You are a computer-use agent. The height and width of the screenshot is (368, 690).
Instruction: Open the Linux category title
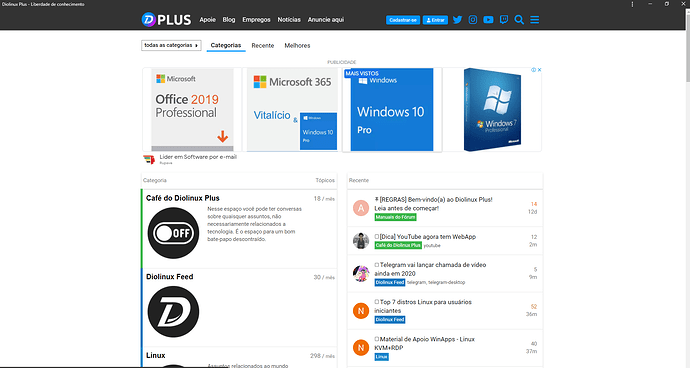tap(156, 355)
